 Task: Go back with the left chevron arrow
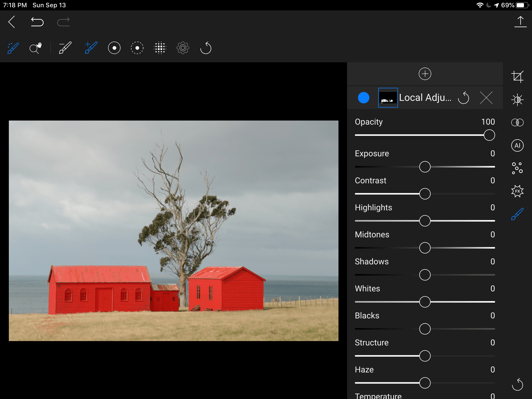tap(12, 22)
